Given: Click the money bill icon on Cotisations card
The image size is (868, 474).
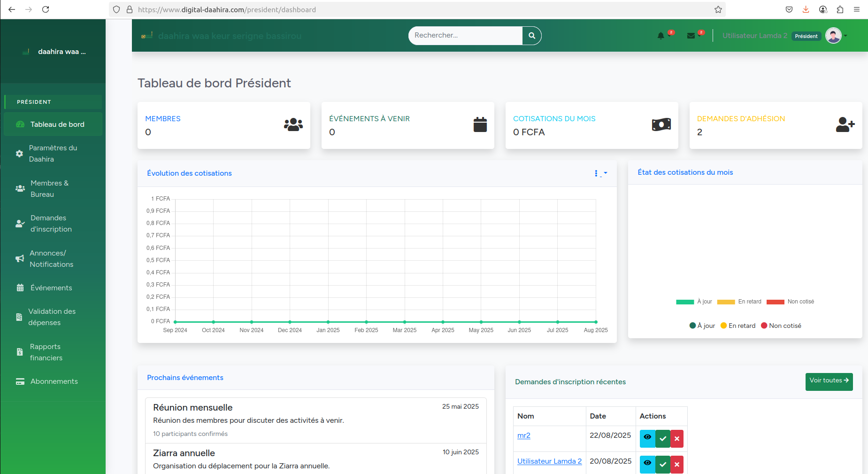Looking at the screenshot, I should point(661,124).
